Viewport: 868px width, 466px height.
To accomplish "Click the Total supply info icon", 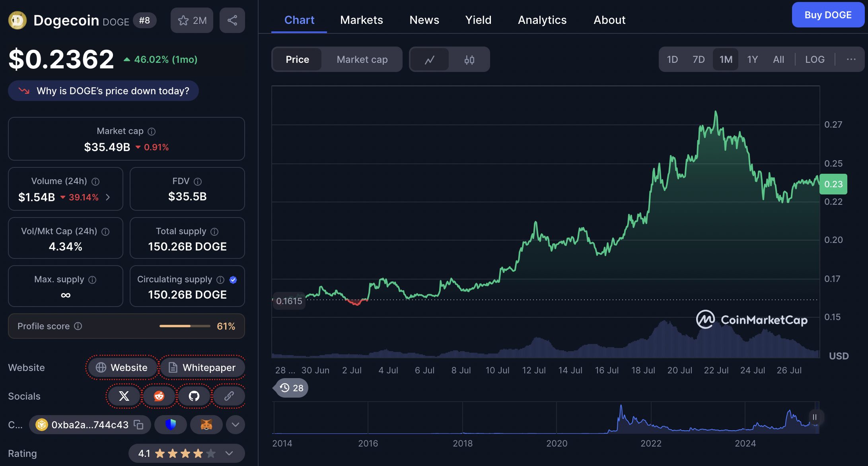I will tap(214, 231).
